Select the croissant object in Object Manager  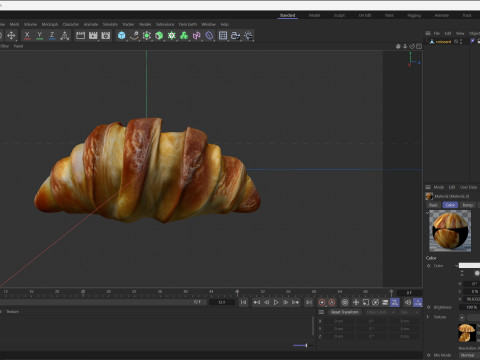[443, 42]
